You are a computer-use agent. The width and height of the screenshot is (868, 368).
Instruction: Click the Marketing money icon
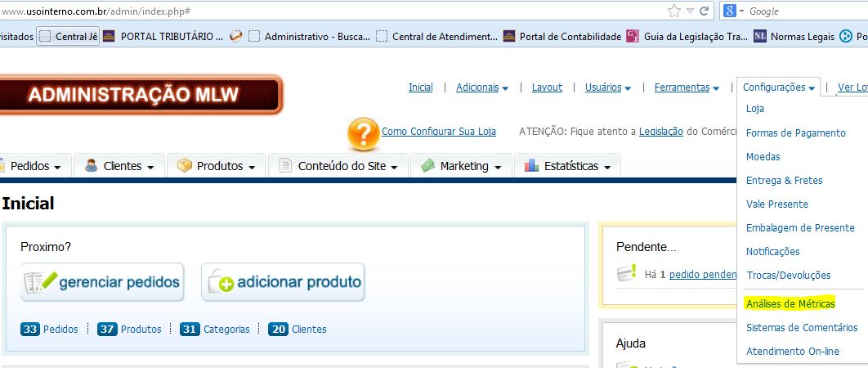tap(428, 166)
